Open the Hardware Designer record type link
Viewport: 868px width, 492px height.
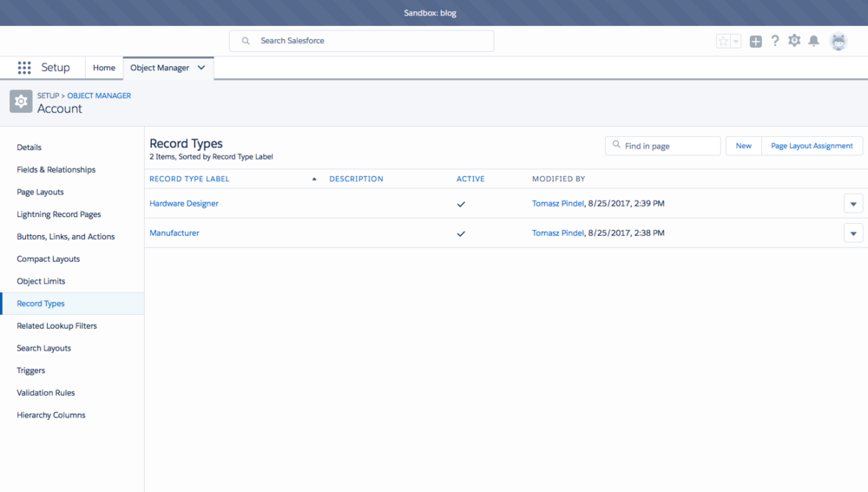(184, 204)
